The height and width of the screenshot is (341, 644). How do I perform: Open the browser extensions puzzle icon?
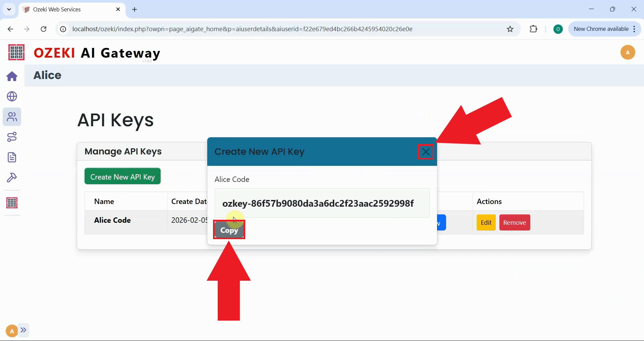[533, 29]
